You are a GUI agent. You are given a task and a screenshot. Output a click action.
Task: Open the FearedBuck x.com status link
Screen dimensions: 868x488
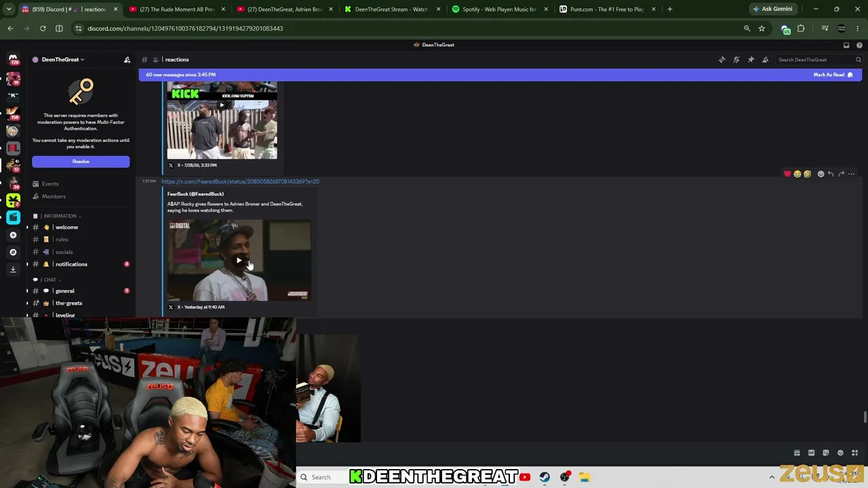point(240,182)
